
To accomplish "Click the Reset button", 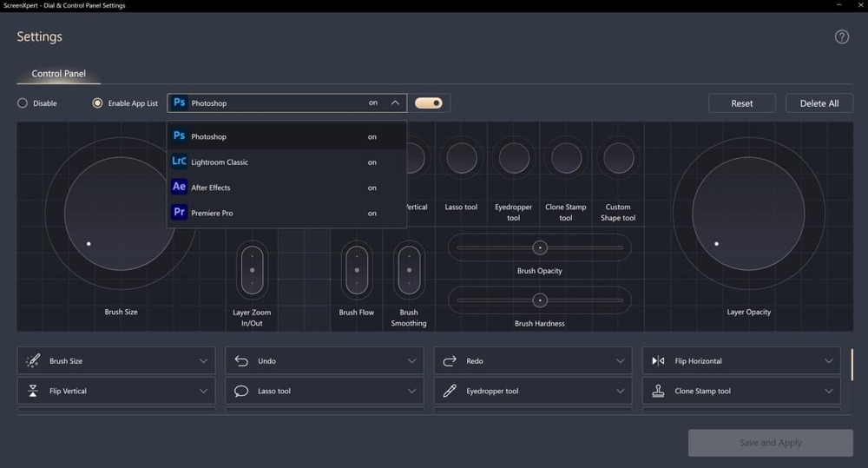I will [742, 103].
